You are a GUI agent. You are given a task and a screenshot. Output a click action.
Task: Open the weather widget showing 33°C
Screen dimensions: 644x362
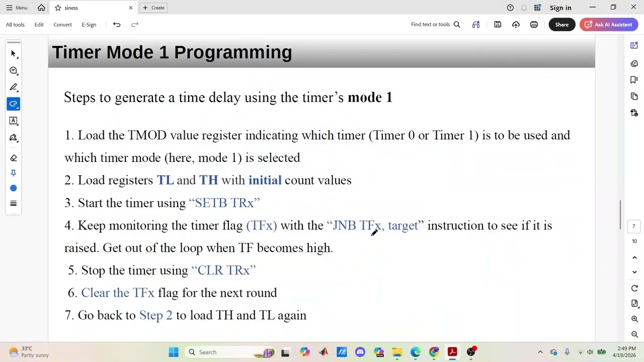[x=29, y=352]
